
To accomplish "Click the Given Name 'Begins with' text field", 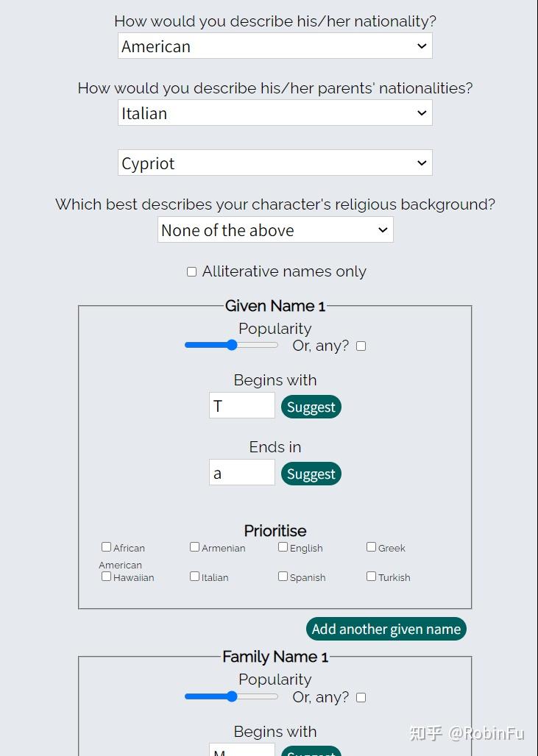I will pyautogui.click(x=241, y=406).
